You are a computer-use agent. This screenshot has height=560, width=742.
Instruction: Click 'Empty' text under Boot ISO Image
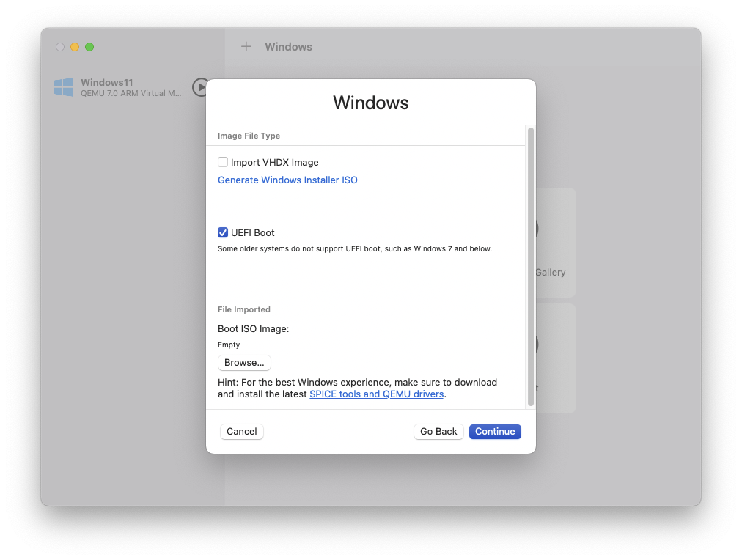click(229, 345)
